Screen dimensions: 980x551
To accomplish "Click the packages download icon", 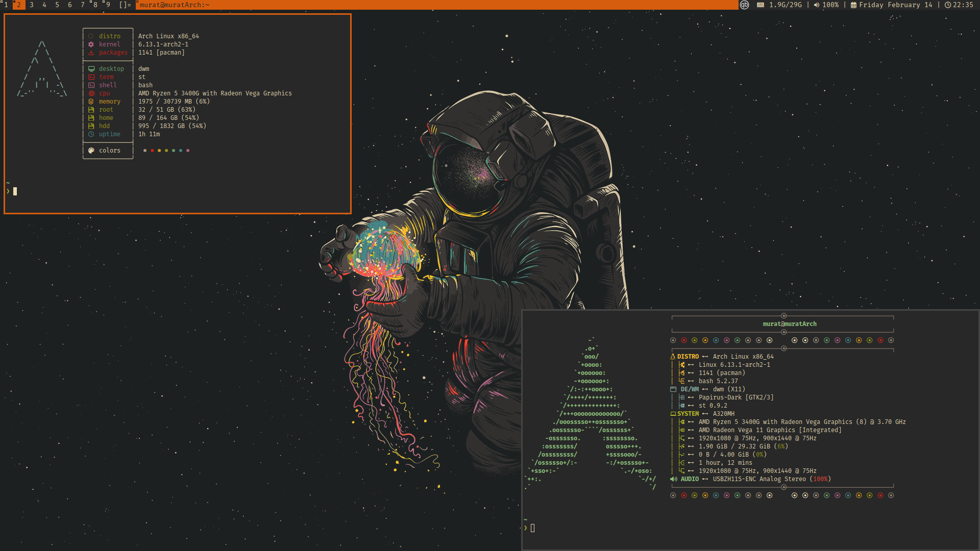I will [x=91, y=53].
